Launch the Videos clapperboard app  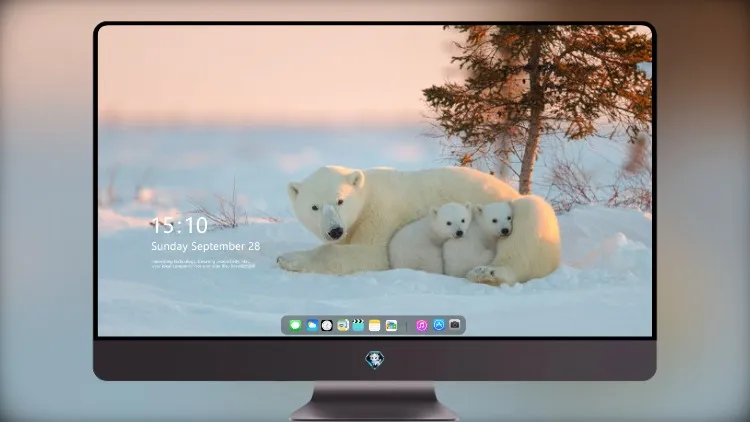[x=358, y=325]
